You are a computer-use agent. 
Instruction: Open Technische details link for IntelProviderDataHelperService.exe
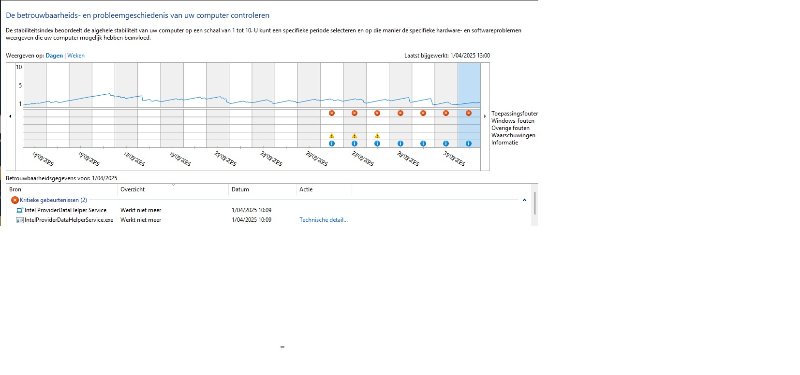click(x=323, y=220)
